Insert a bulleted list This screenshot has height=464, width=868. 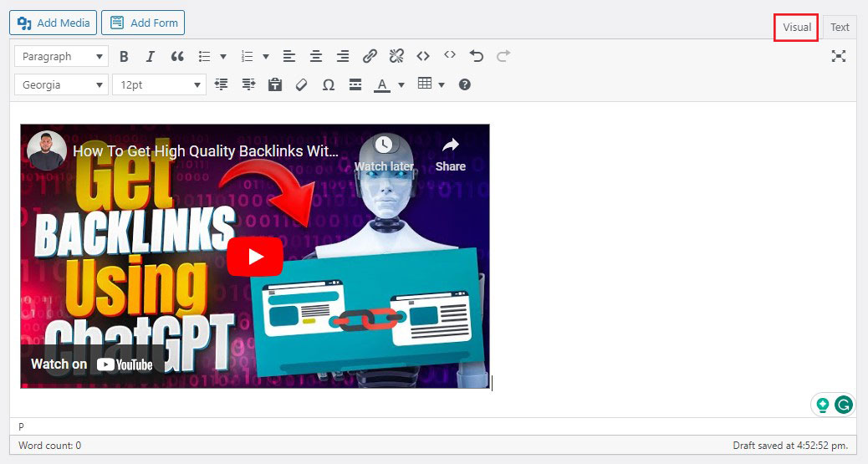[205, 57]
